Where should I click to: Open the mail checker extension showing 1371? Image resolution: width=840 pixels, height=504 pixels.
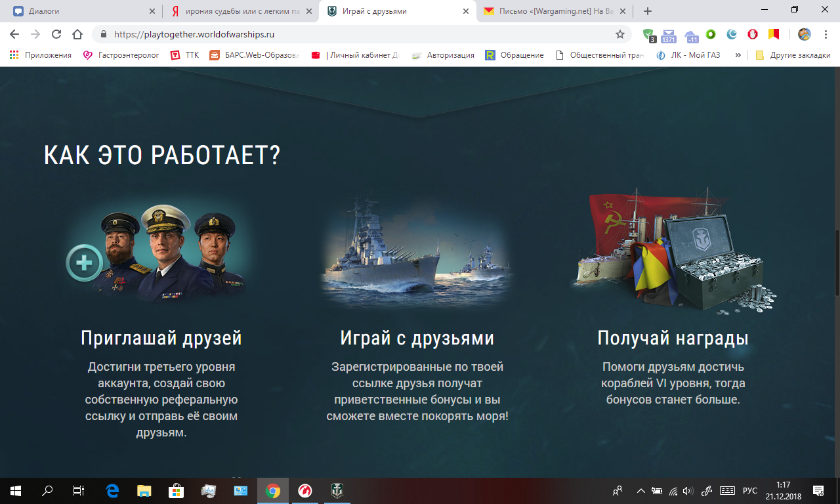click(669, 35)
